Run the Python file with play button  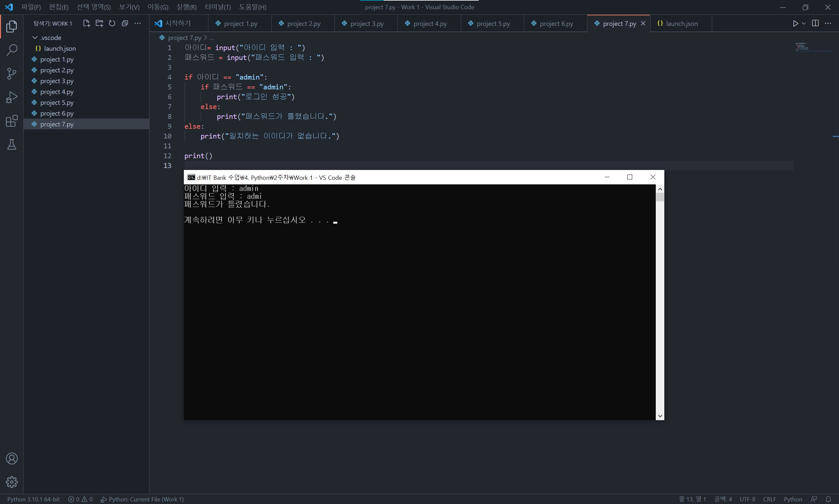pyautogui.click(x=795, y=24)
